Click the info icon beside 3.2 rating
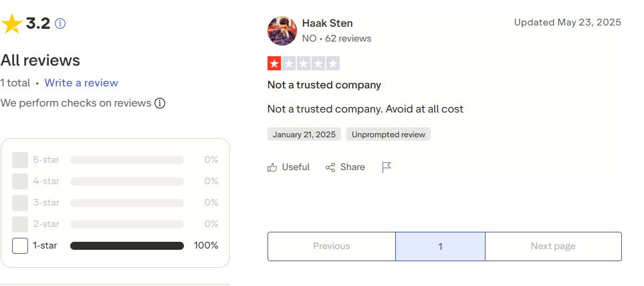This screenshot has width=644, height=286. pyautogui.click(x=60, y=23)
